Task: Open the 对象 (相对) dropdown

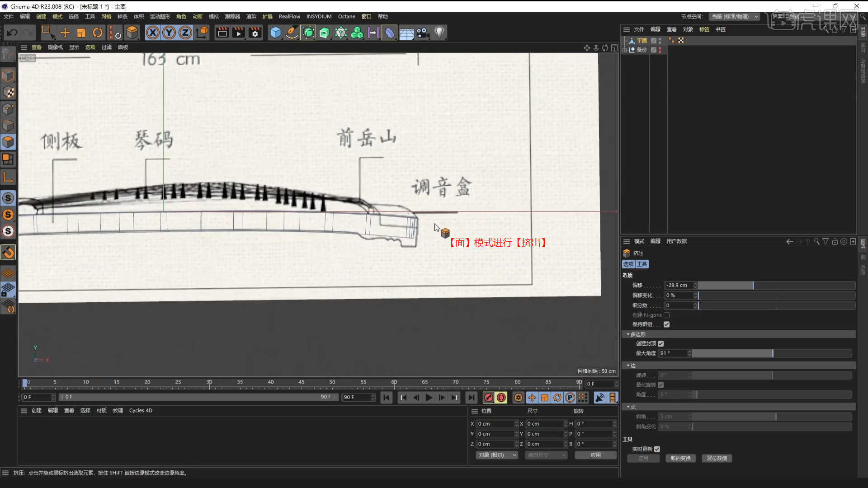Action: pyautogui.click(x=497, y=455)
